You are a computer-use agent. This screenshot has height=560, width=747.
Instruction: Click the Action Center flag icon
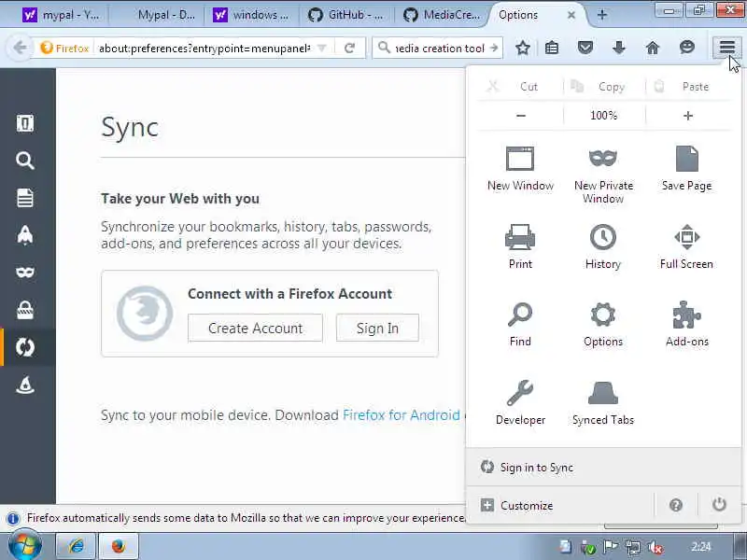coord(611,547)
